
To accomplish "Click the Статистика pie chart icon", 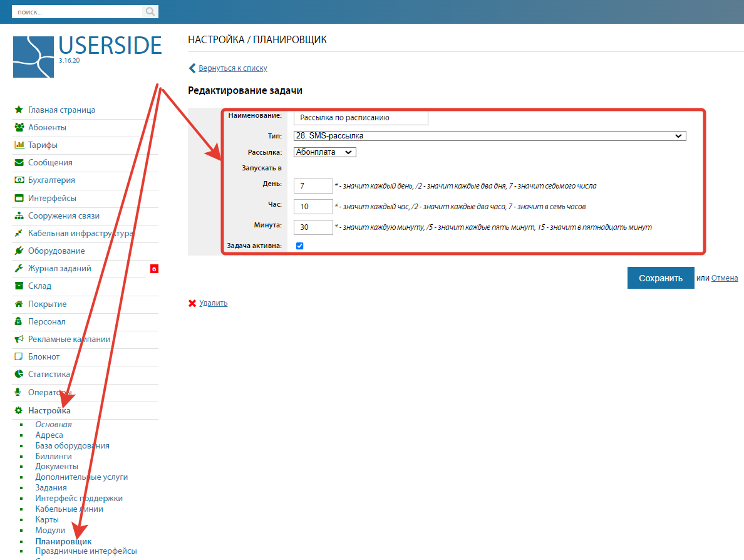I will tap(19, 374).
